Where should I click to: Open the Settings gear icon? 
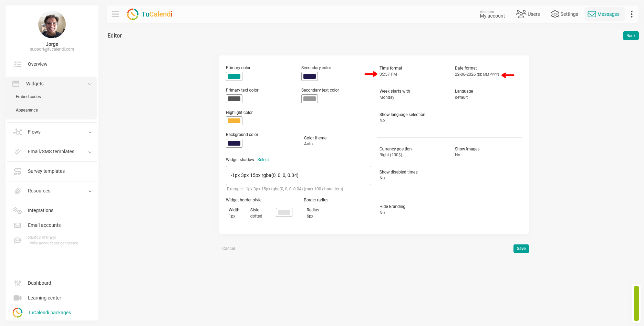tap(555, 14)
